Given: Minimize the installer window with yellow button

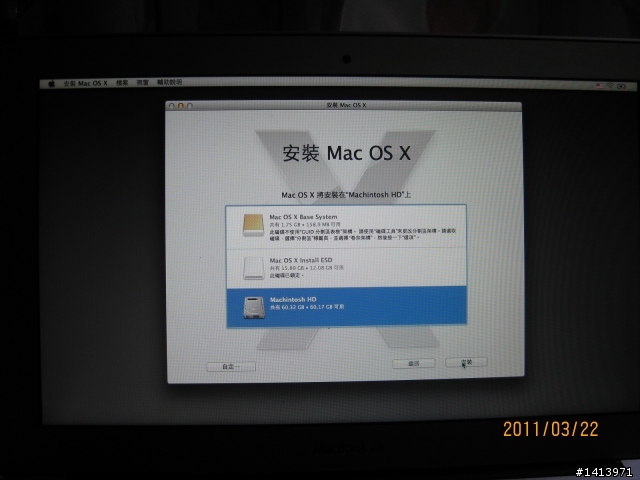Looking at the screenshot, I should [180, 106].
